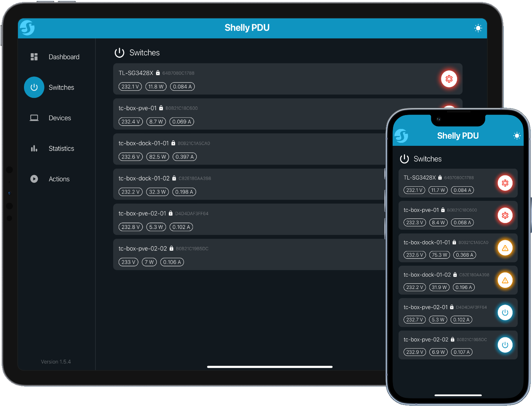Toggle TL-SG3428X switch on phone
Screen dimensions: 532x407
pos(505,183)
